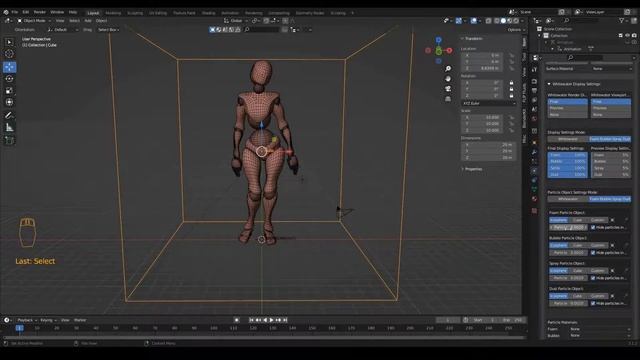
Task: Toggle Collection render camera icon in outliner
Action: 634,36
